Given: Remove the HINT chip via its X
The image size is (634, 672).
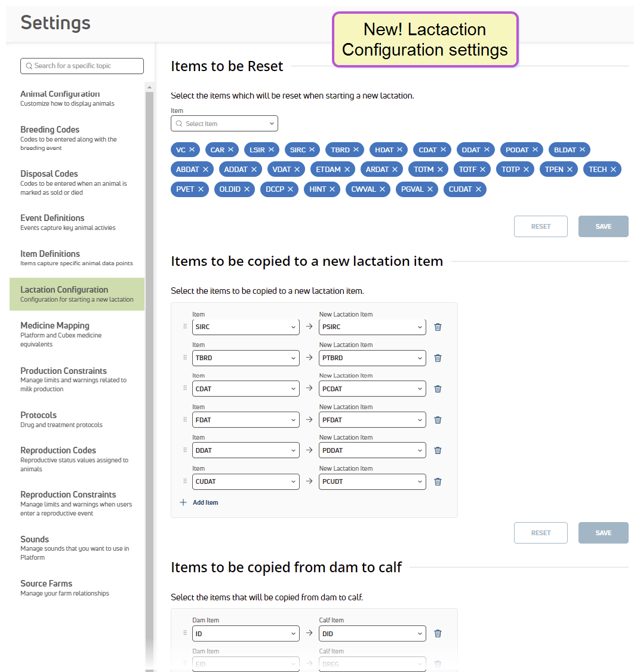Looking at the screenshot, I should coord(332,189).
